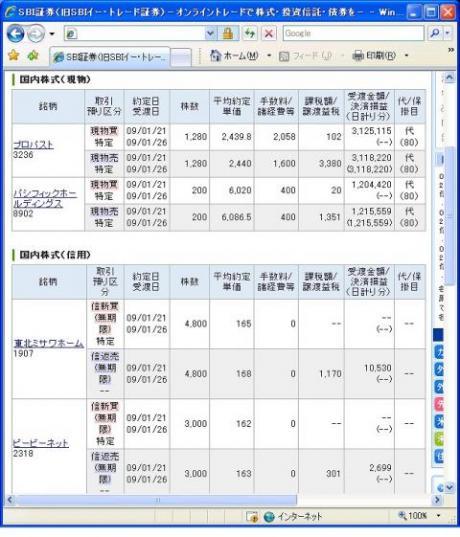Click the vertical scrollbar up arrow
Screen dimensions: 460x537
pyautogui.click(x=449, y=78)
